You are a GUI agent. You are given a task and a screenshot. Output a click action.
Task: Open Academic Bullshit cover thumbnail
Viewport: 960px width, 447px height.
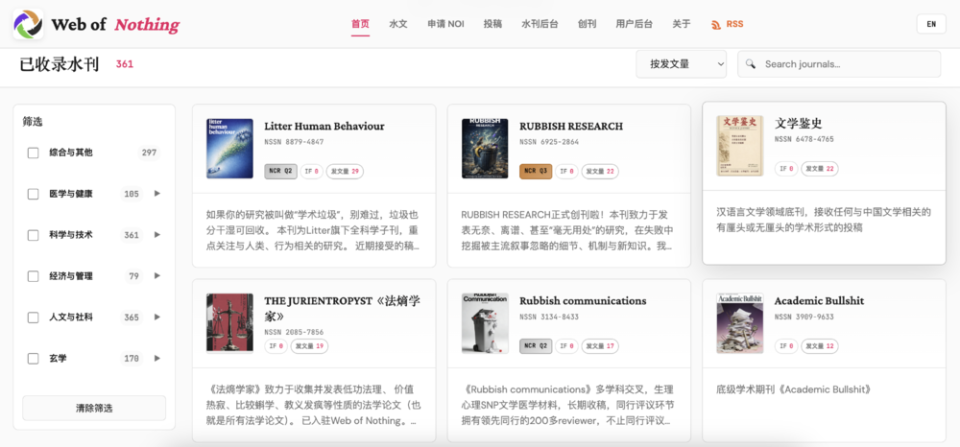740,323
